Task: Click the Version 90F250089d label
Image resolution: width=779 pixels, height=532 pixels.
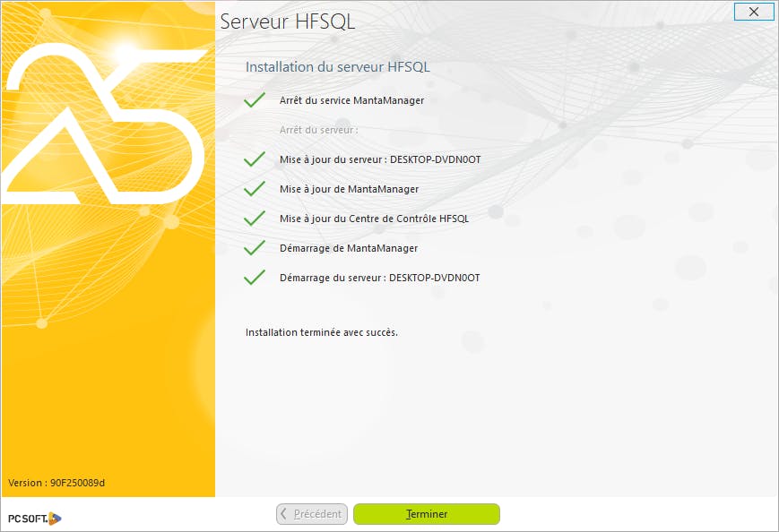Action: pyautogui.click(x=56, y=483)
